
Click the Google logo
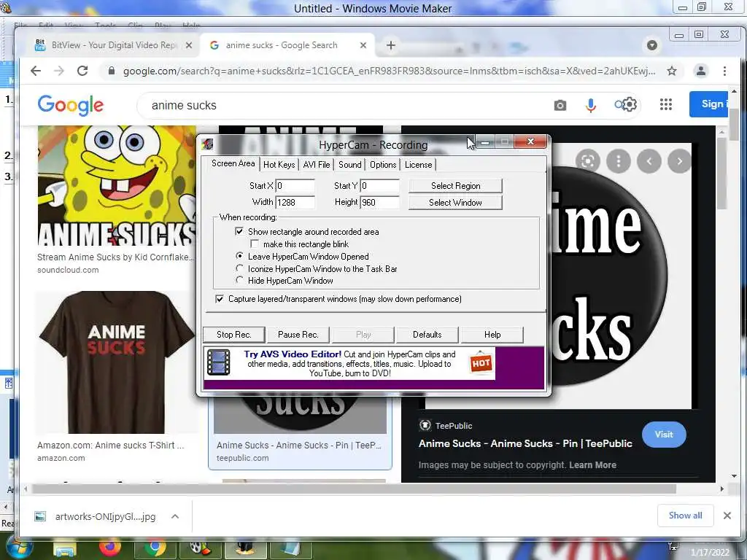(71, 105)
